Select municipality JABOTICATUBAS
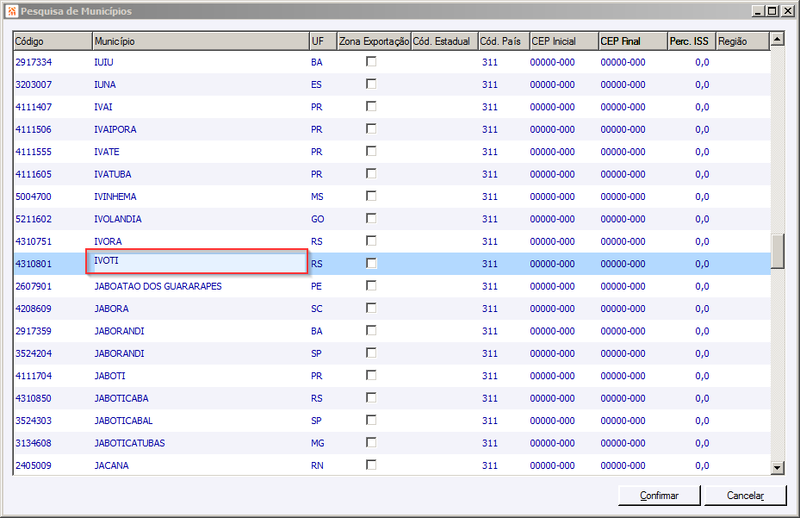 130,443
